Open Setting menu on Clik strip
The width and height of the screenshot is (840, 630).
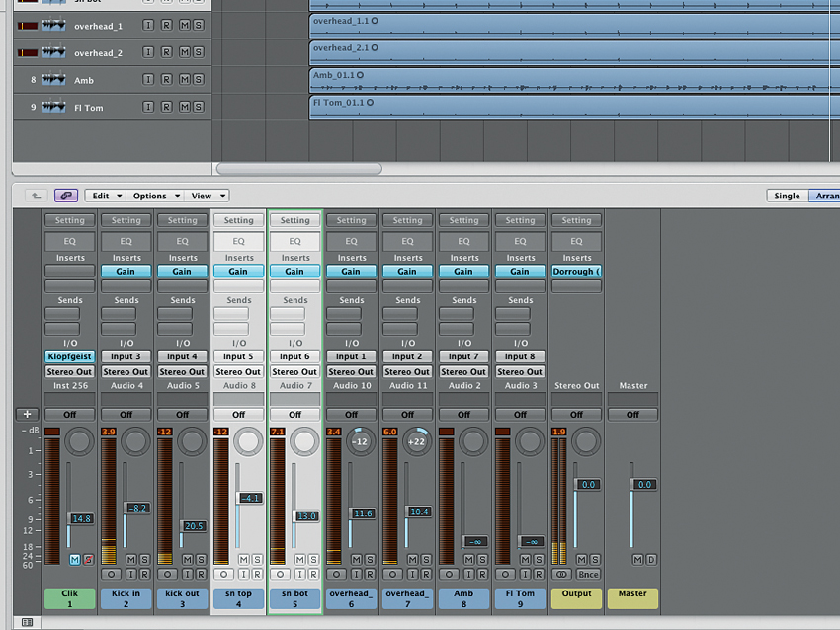pos(69,220)
